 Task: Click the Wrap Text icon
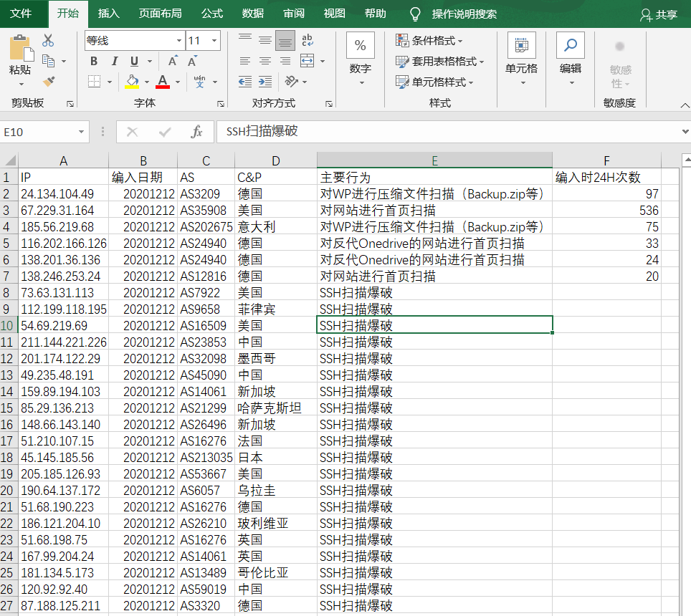coord(308,41)
